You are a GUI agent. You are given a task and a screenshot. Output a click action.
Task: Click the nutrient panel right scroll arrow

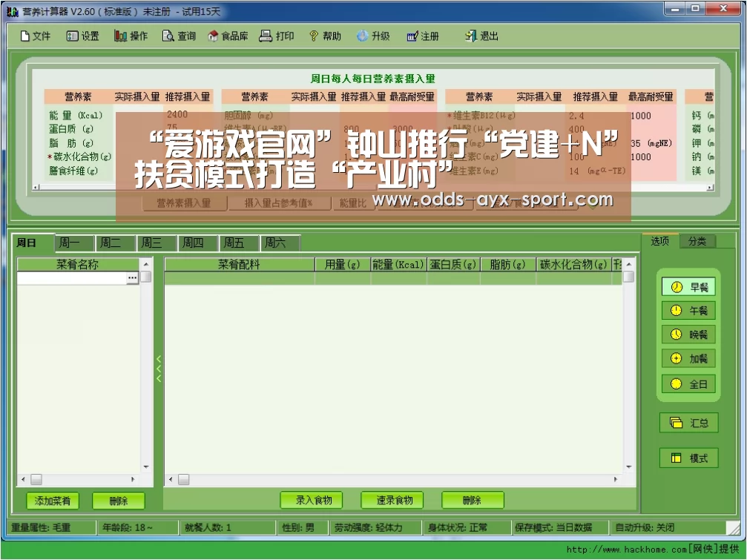coord(711,188)
